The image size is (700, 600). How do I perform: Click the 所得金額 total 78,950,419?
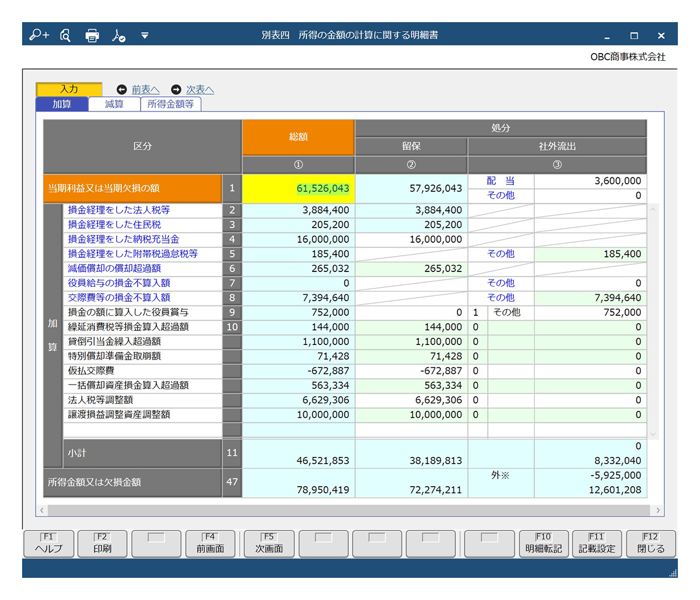(298, 483)
